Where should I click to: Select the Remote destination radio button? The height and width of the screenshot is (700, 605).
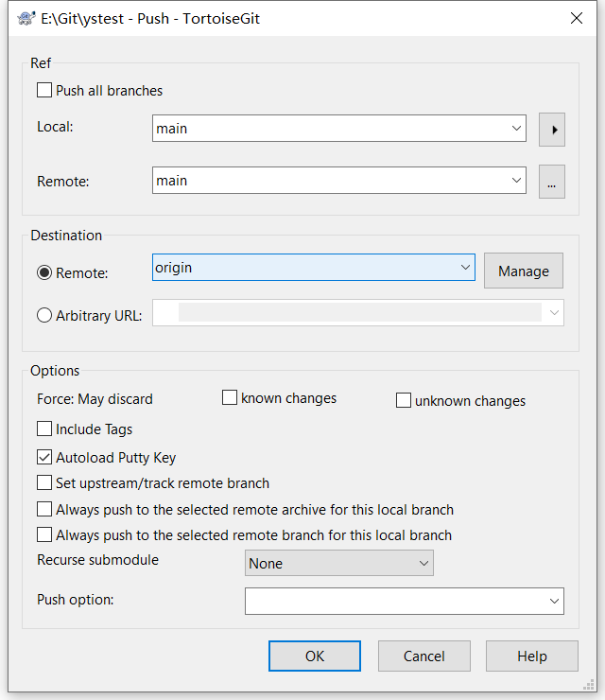[44, 272]
